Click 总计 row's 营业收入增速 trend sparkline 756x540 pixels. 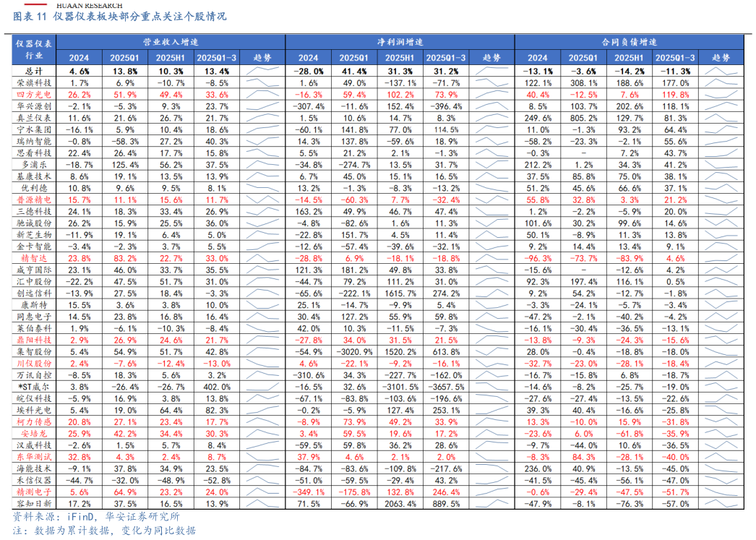[262, 72]
